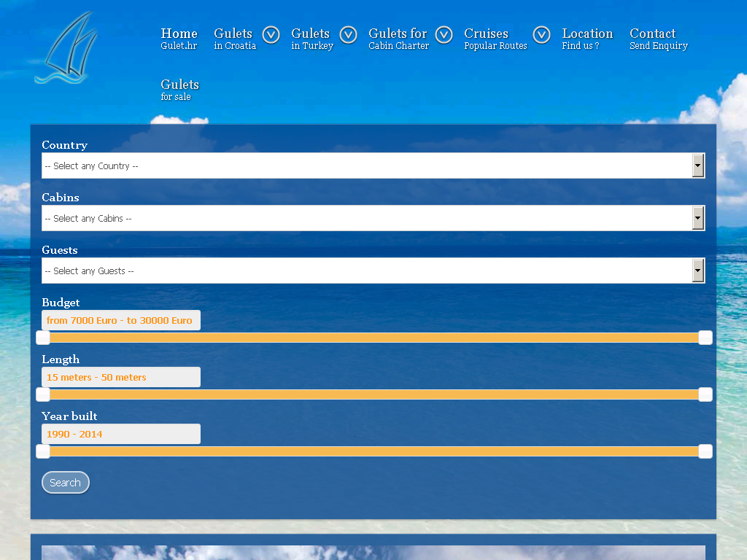Viewport: 747px width, 560px height.
Task: Open the Home Gulet.hr menu item
Action: (x=179, y=39)
